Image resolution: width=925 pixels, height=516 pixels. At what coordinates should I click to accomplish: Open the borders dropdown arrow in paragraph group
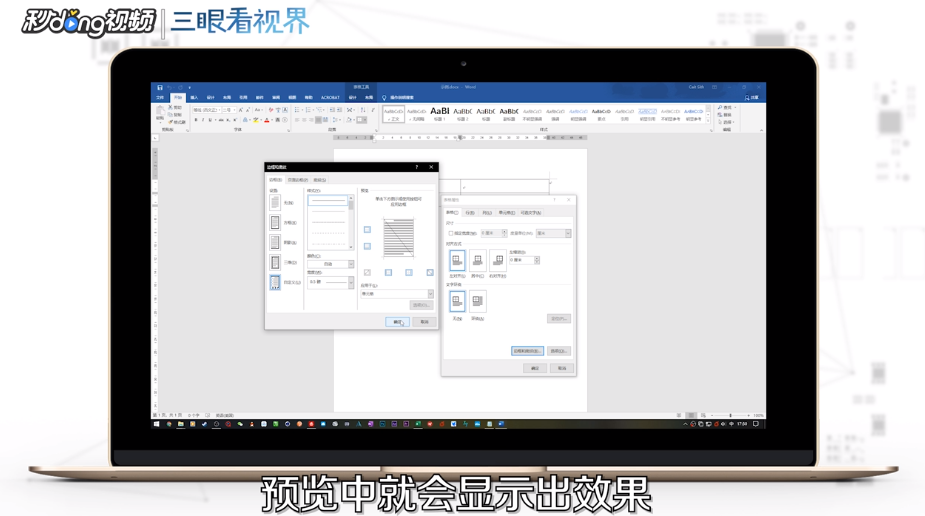[366, 120]
